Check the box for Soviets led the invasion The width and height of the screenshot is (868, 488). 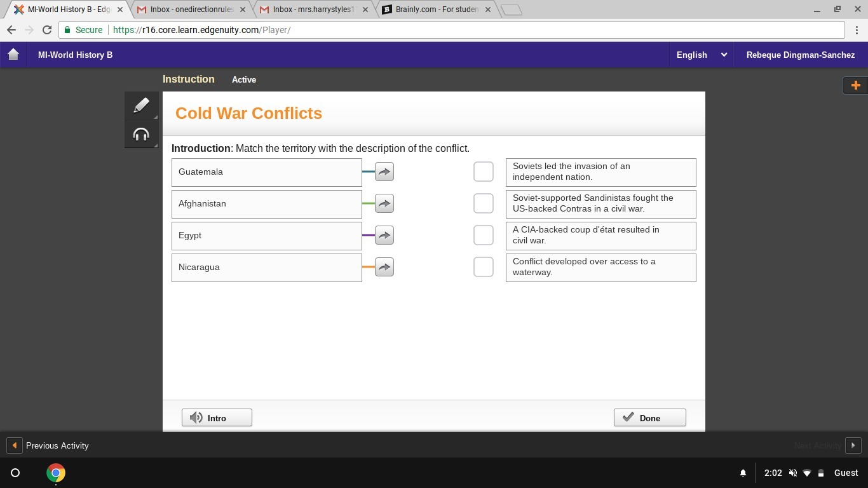(484, 172)
